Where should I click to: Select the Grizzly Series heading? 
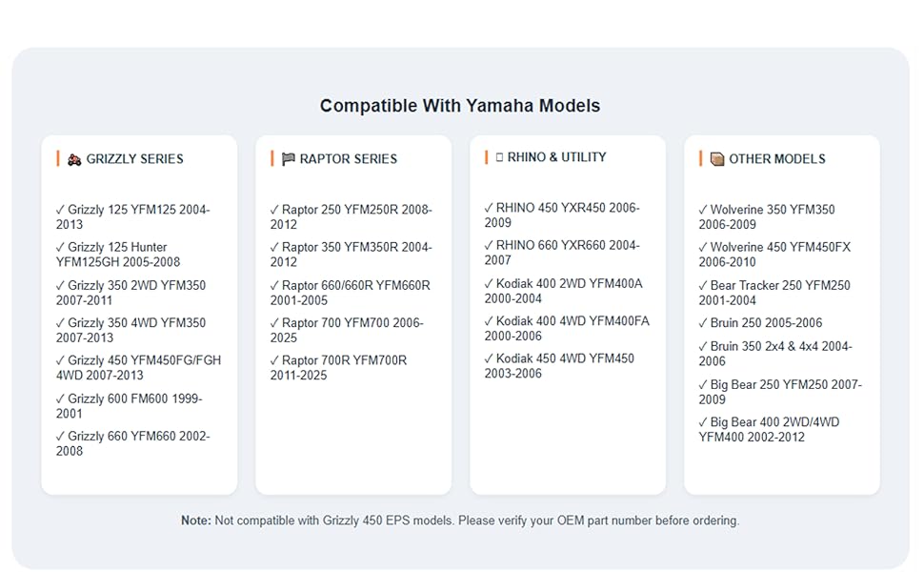135,159
